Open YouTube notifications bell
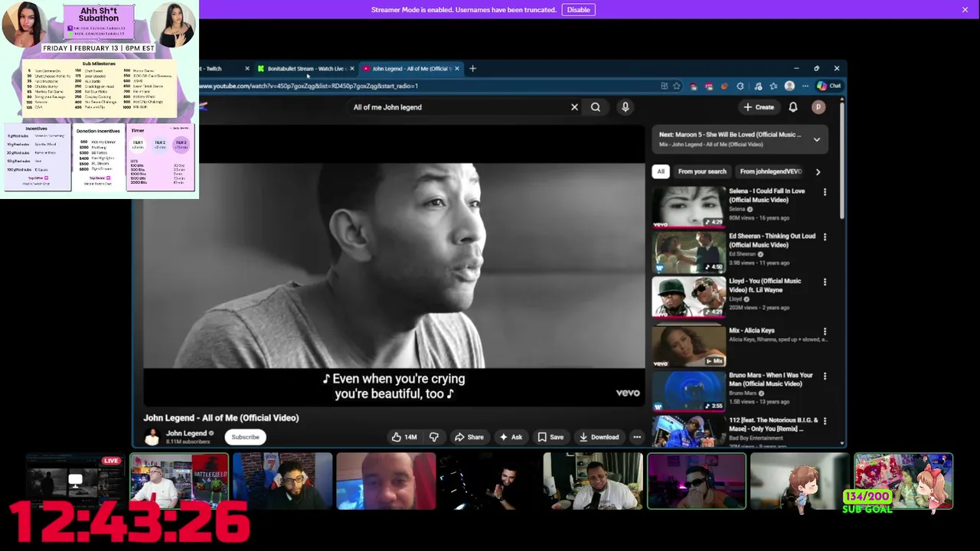Screen dimensions: 980x551 coord(793,107)
